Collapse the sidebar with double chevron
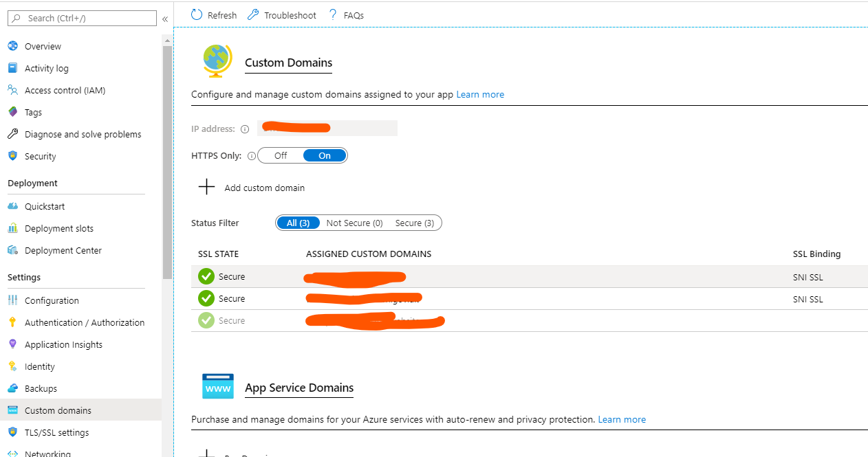868x457 pixels. pos(165,19)
